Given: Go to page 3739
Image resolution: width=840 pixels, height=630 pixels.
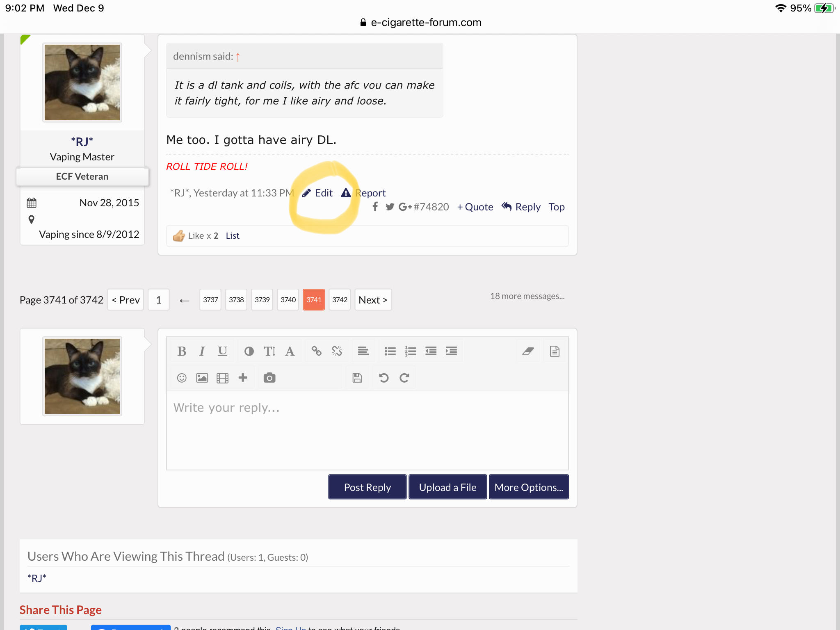Looking at the screenshot, I should point(262,300).
